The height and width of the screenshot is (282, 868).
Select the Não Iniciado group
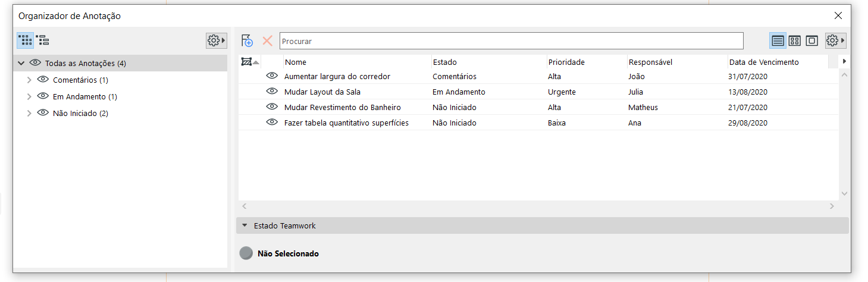(x=80, y=113)
